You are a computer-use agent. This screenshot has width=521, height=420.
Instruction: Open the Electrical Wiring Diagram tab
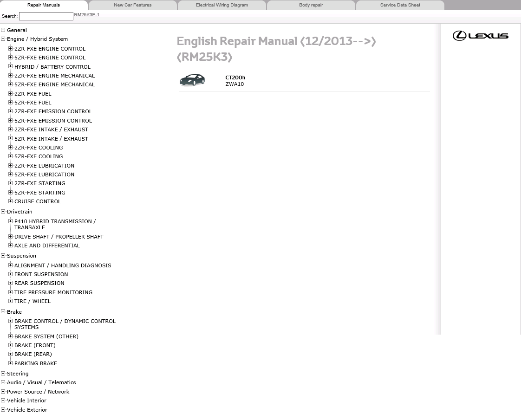[222, 5]
